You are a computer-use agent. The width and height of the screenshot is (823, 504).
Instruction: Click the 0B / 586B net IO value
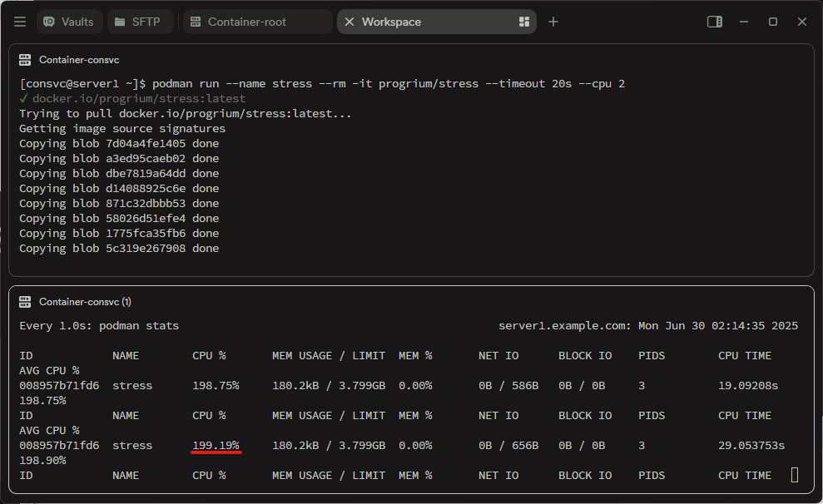click(508, 385)
